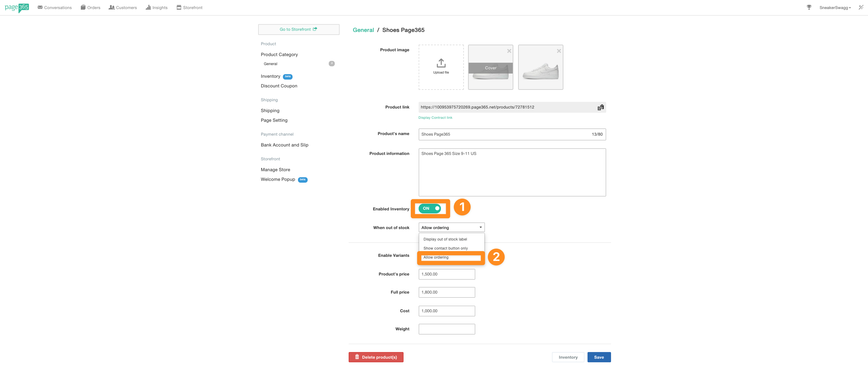The image size is (868, 387).
Task: Click the Go to Storefront button
Action: (x=299, y=29)
